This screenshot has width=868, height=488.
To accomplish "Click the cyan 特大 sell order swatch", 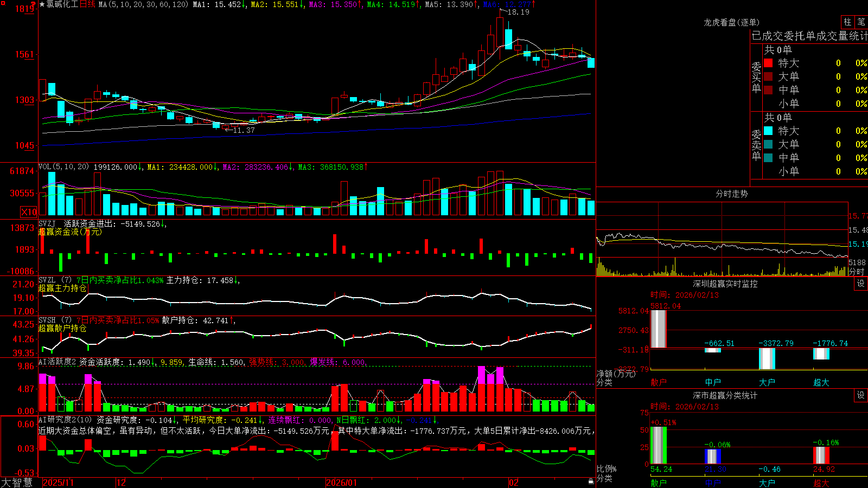I will (768, 131).
